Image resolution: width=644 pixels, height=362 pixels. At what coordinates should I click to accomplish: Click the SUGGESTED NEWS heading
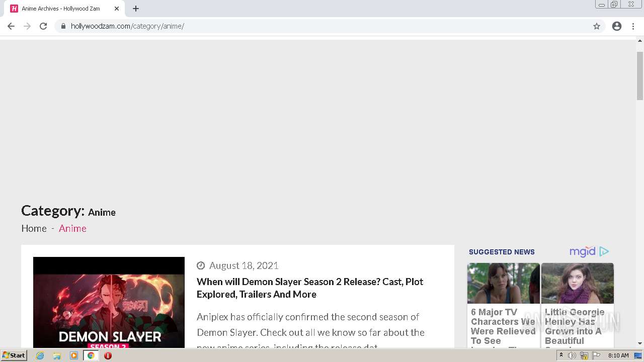502,252
